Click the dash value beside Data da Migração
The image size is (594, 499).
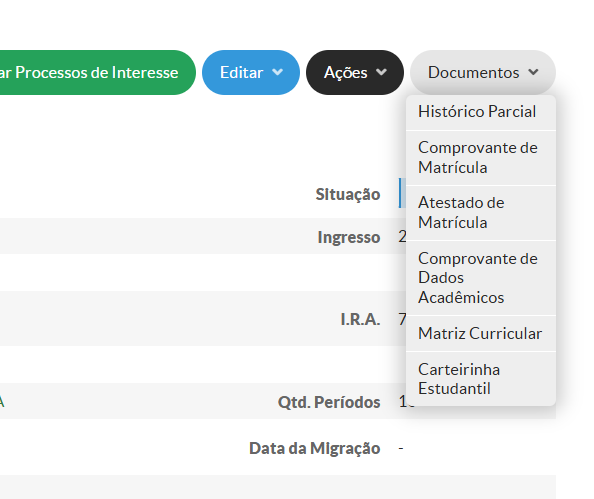tap(401, 449)
